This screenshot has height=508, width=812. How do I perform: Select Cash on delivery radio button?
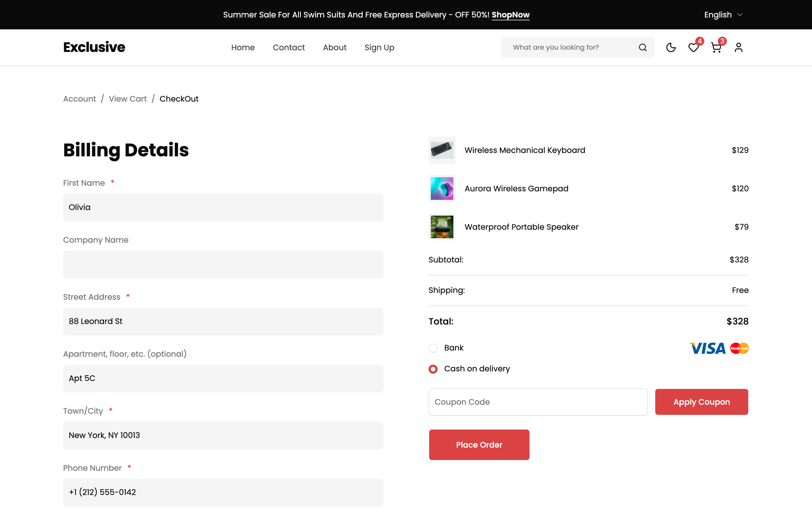click(433, 369)
